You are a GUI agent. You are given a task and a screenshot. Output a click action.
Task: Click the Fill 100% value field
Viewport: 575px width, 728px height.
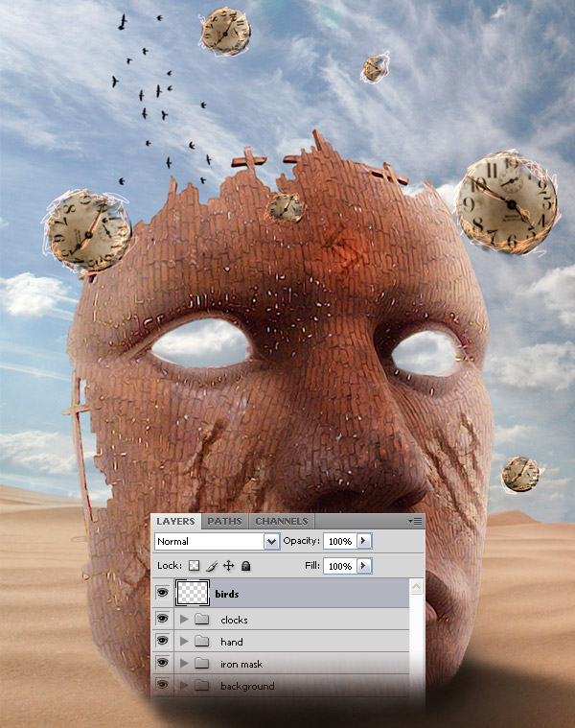click(340, 566)
